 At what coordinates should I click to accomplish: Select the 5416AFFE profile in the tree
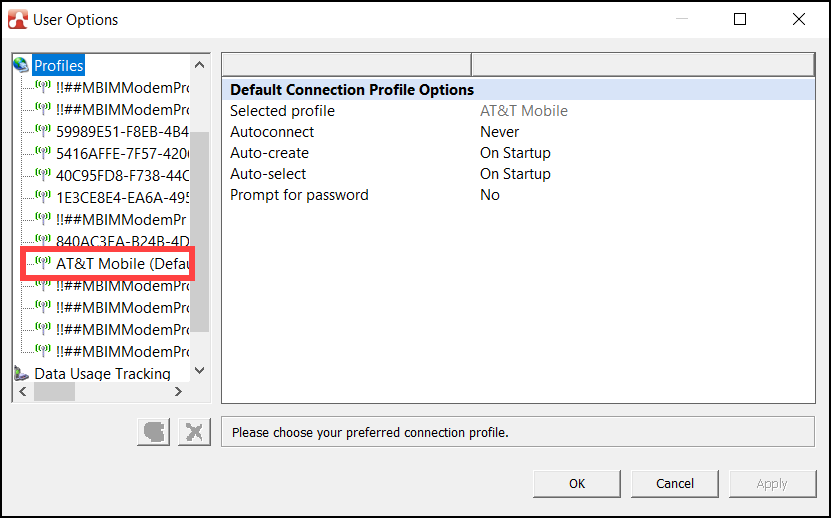tap(122, 153)
